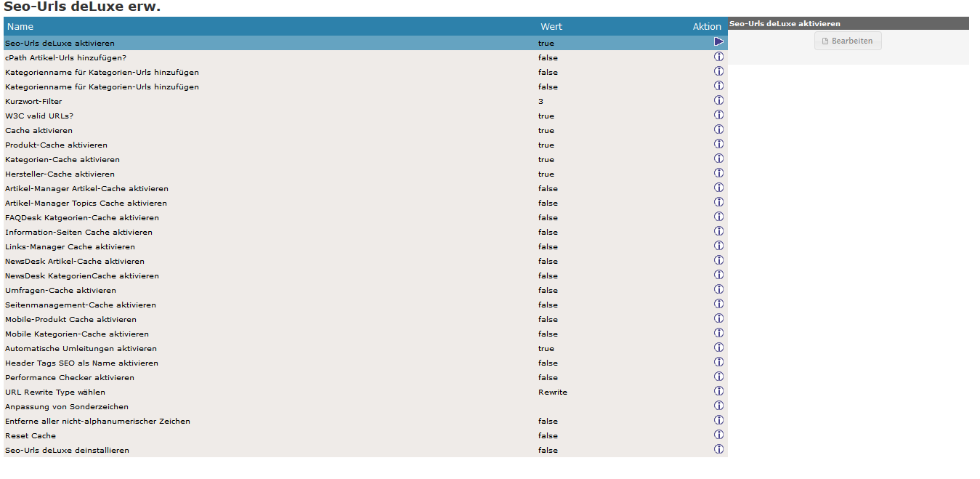Image resolution: width=980 pixels, height=479 pixels.
Task: Open info icon for Cache aktivieren row
Action: tap(718, 129)
